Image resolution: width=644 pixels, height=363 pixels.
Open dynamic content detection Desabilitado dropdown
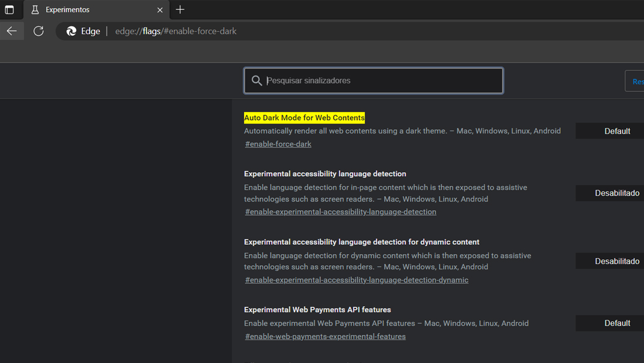pyautogui.click(x=609, y=261)
